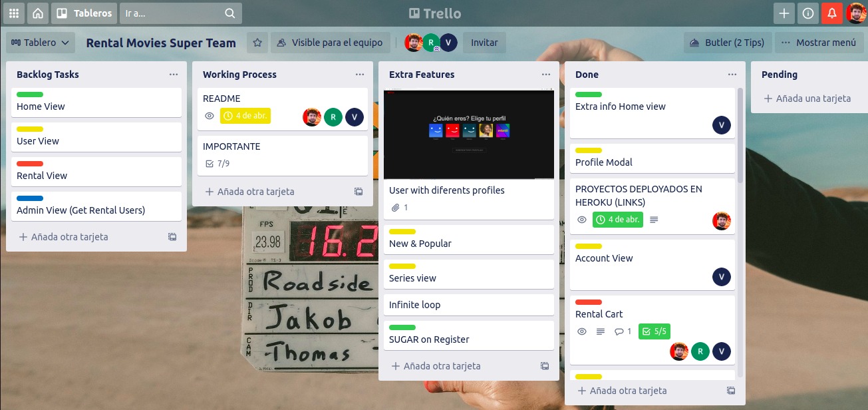The width and height of the screenshot is (868, 410).
Task: Open Butler (2 Tips)
Action: (x=727, y=43)
